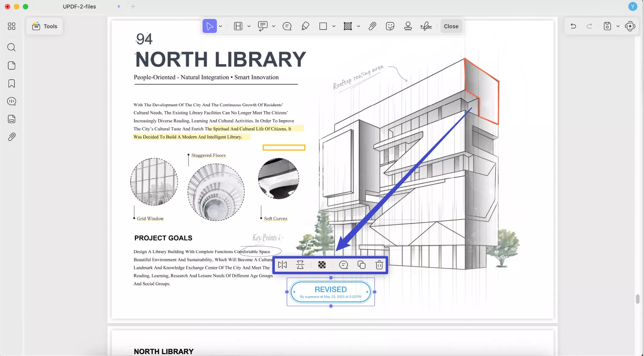
Task: Expand the save options dropdown
Action: tap(618, 26)
